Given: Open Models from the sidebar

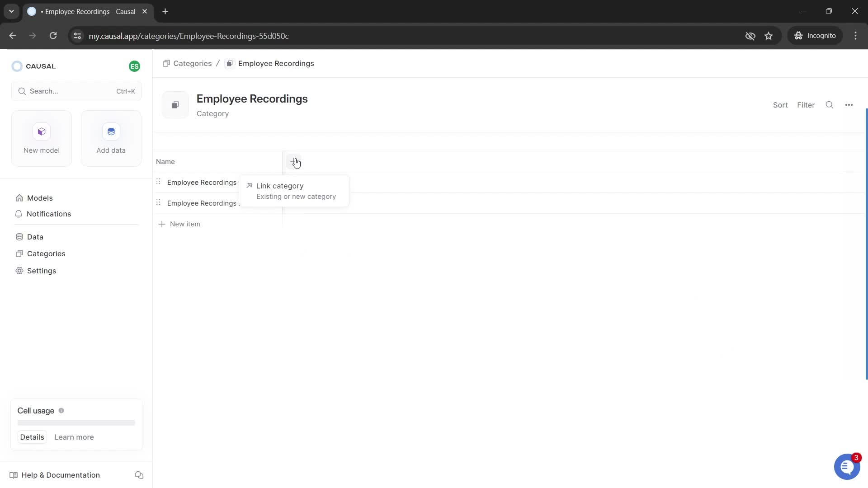Looking at the screenshot, I should point(40,197).
